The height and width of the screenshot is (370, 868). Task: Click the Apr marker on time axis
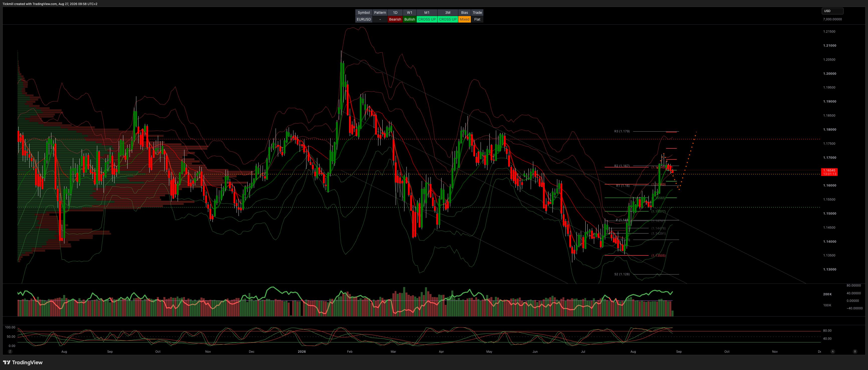pyautogui.click(x=442, y=351)
